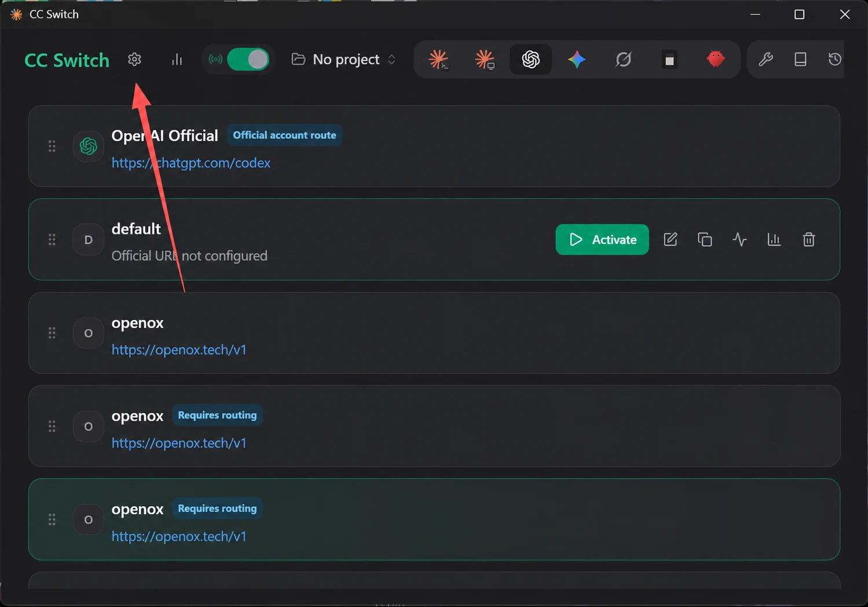868x607 pixels.
Task: Edit the default provider with the pencil icon
Action: 671,240
